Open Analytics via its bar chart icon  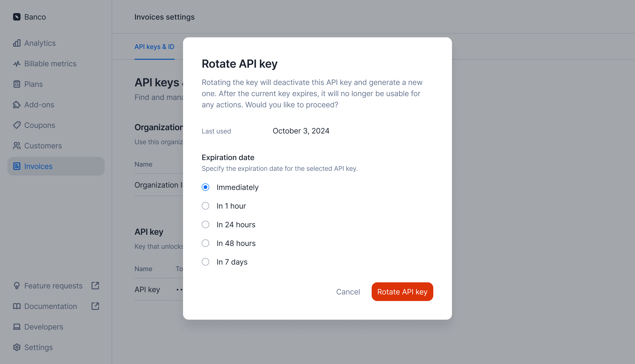17,43
